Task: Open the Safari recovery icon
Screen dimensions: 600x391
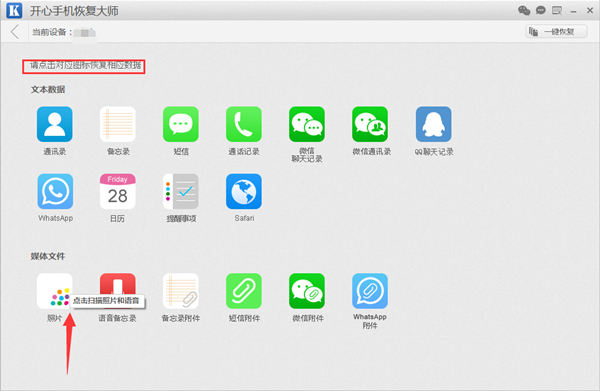Action: (x=244, y=191)
